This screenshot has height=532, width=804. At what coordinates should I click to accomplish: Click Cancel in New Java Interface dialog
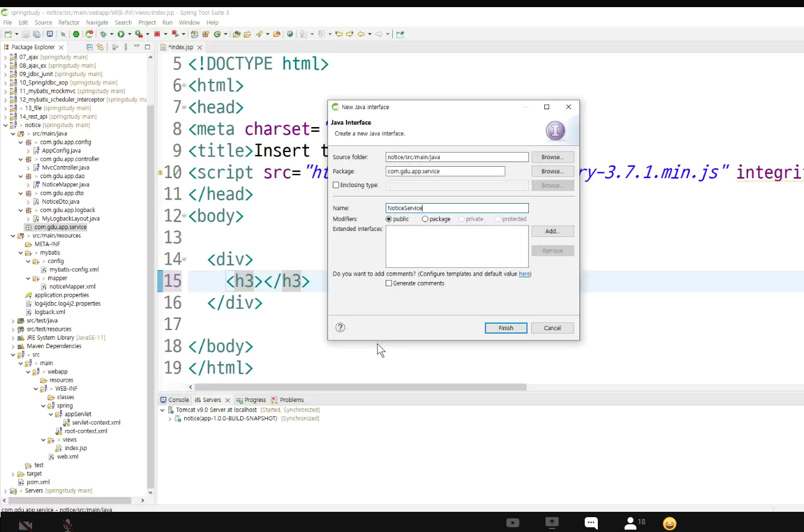[552, 328]
